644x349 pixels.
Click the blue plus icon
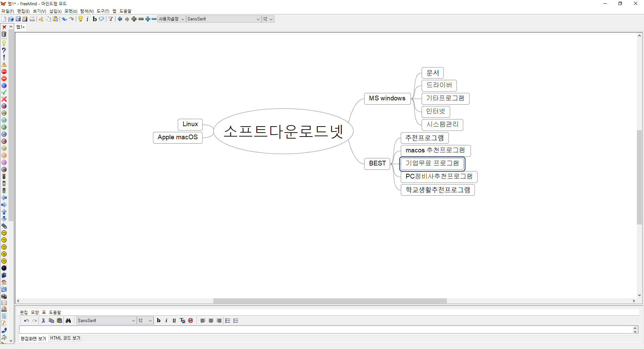148,19
